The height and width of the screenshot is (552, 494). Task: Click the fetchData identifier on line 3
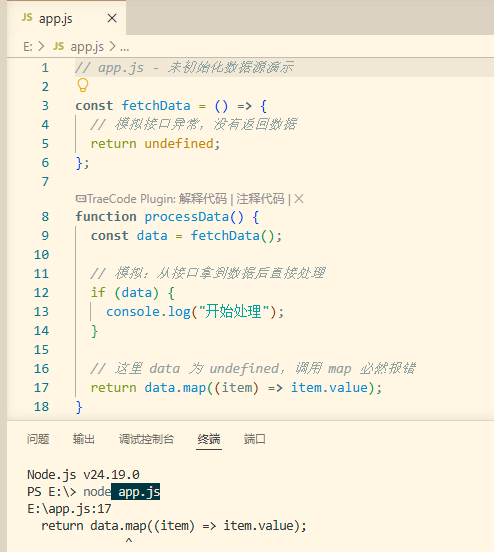click(x=156, y=106)
